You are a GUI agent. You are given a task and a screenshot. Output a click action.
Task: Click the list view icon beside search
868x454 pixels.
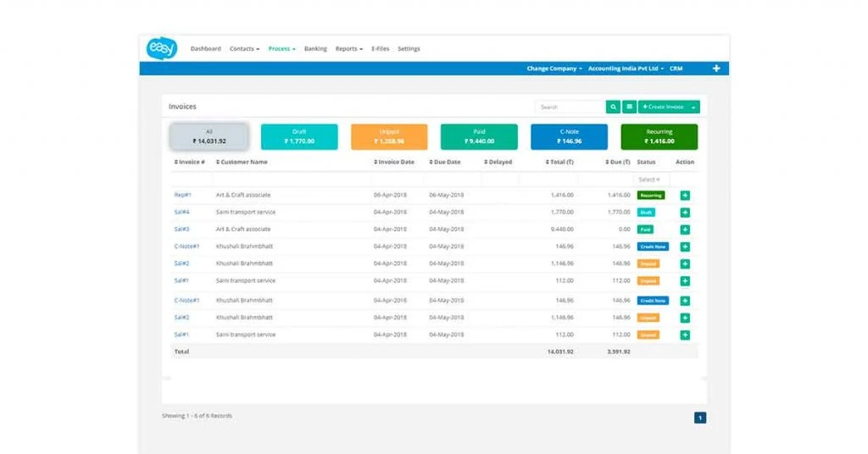(x=630, y=107)
